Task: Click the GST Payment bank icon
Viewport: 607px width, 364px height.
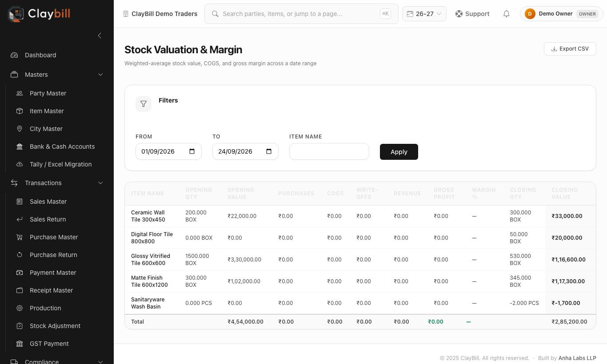Action: 20,344
